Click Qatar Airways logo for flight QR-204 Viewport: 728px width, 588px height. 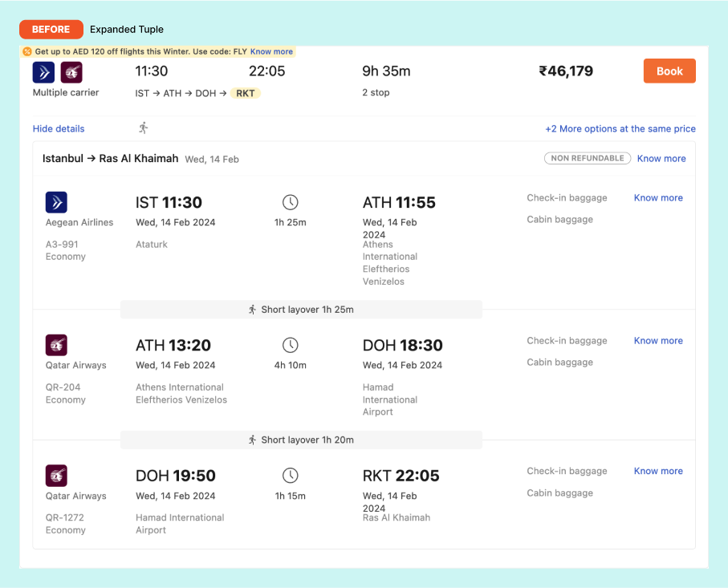(x=56, y=345)
